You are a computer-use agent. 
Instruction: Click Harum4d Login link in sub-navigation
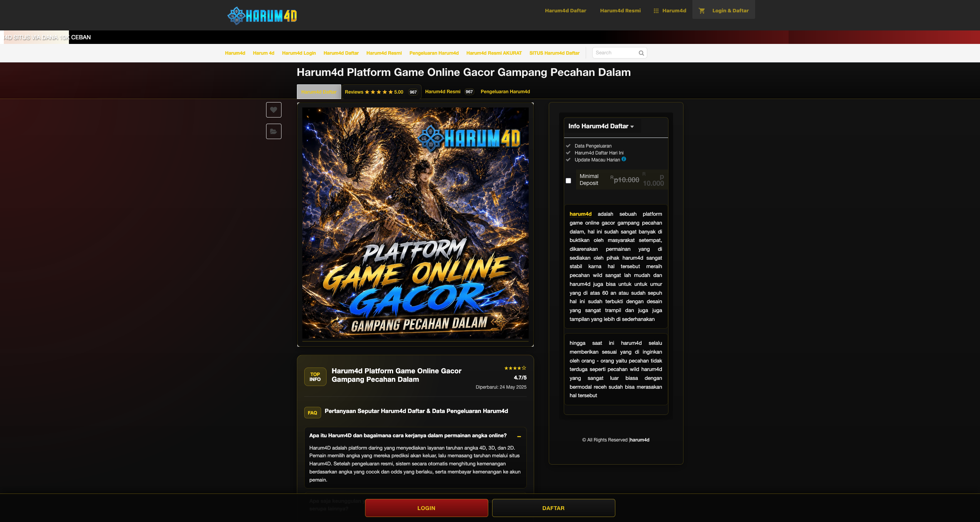tap(299, 53)
